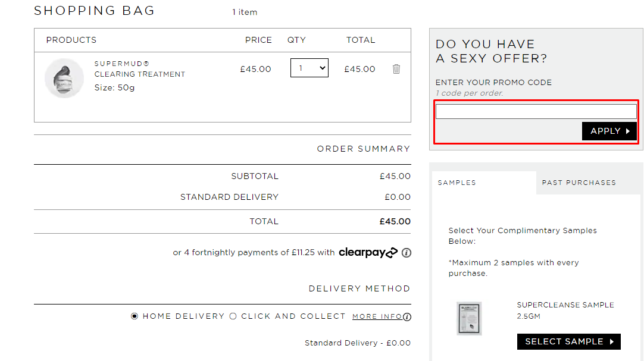
Task: Click the SUPERMUD CLEARING TREATMENT product title
Action: click(x=139, y=70)
